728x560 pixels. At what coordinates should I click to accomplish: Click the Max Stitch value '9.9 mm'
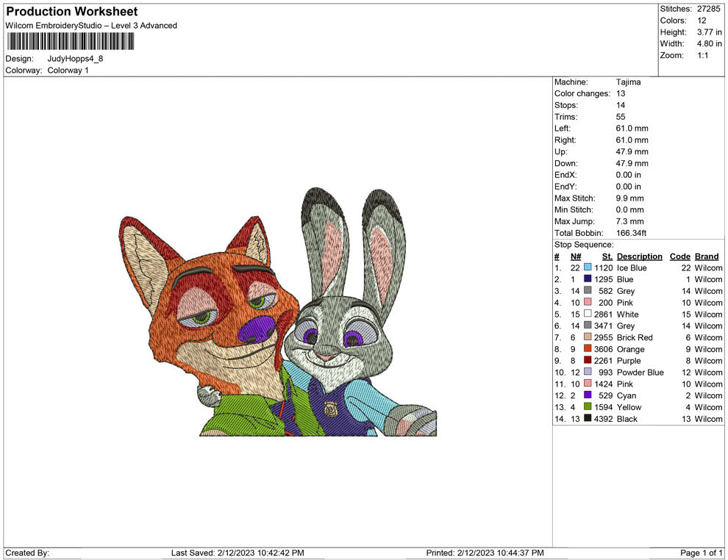629,198
